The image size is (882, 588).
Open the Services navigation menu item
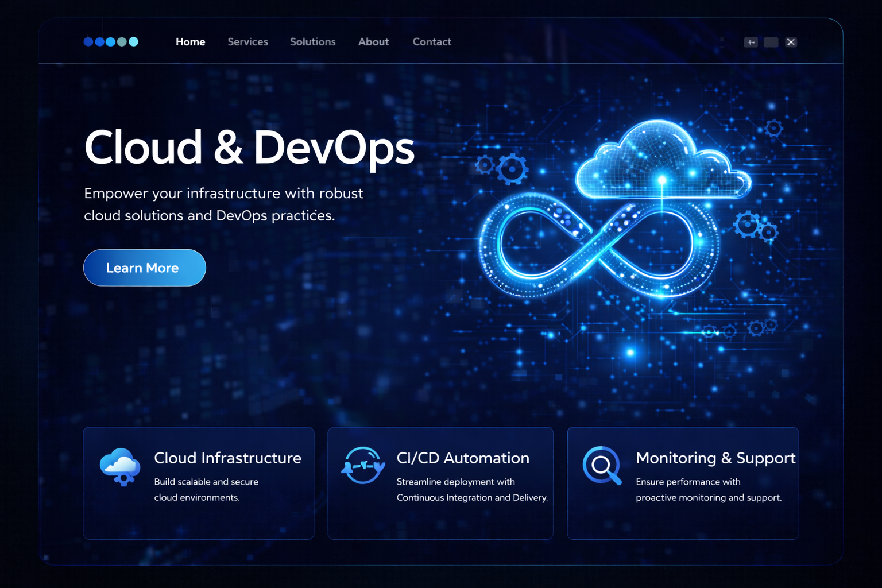click(247, 42)
